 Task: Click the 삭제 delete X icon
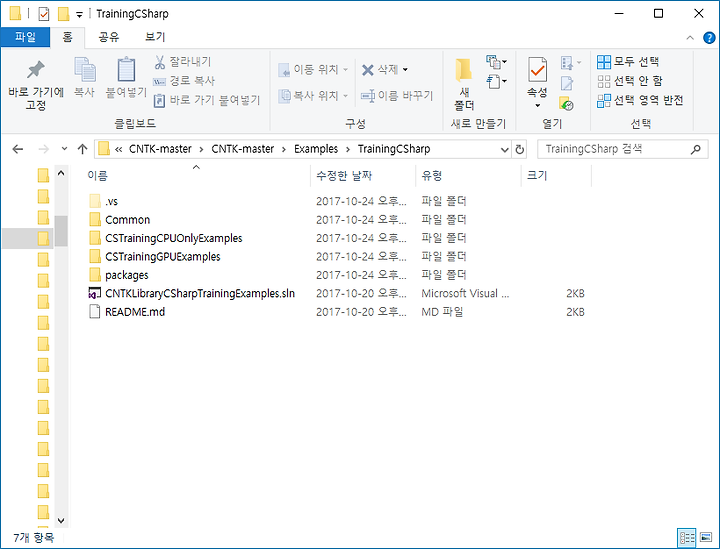[x=367, y=70]
